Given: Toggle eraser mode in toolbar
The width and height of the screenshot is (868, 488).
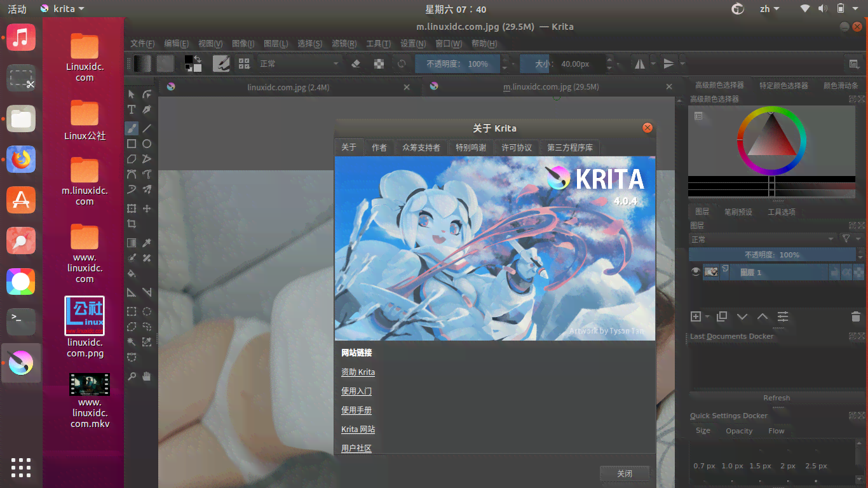Looking at the screenshot, I should (x=356, y=64).
